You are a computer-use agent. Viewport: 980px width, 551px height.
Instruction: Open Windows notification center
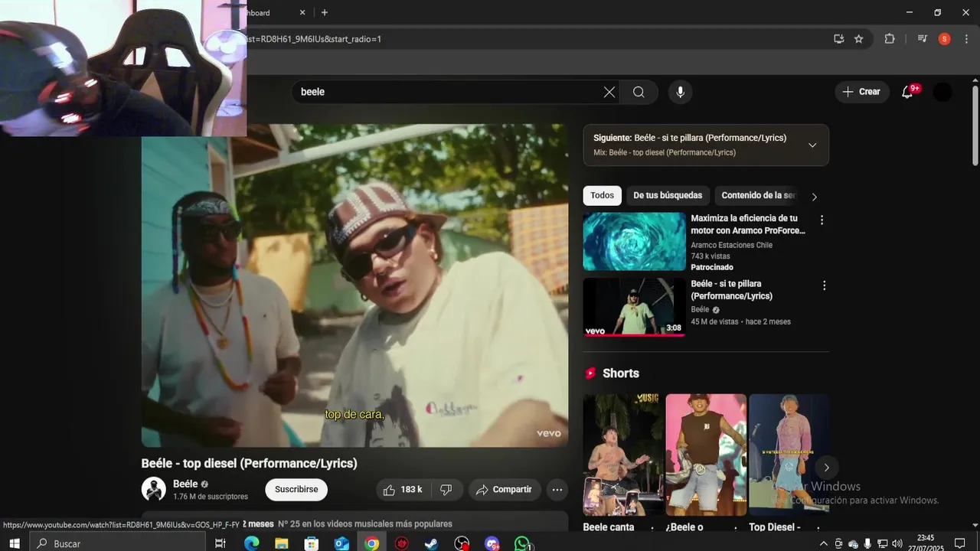(x=959, y=543)
